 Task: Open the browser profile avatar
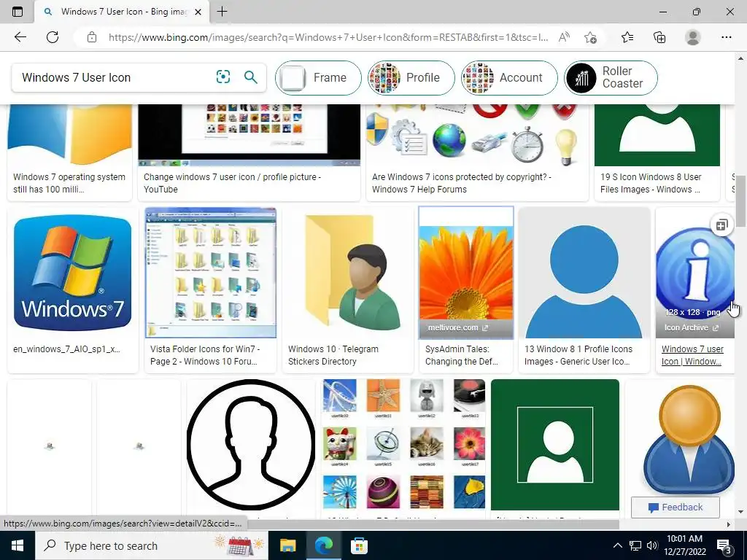click(693, 37)
